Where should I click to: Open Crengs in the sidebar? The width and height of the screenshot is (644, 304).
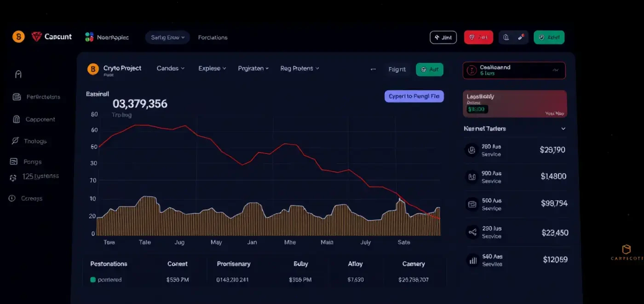pyautogui.click(x=32, y=199)
